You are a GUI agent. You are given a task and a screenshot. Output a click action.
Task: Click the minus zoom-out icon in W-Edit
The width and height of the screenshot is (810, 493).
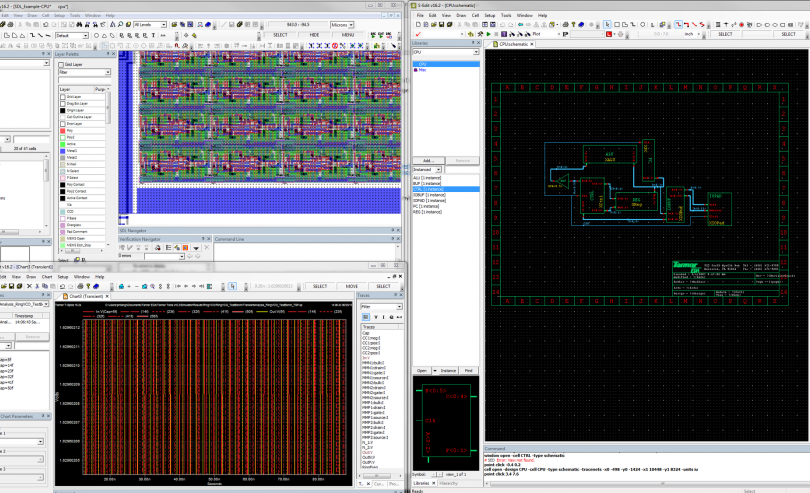pos(136,286)
